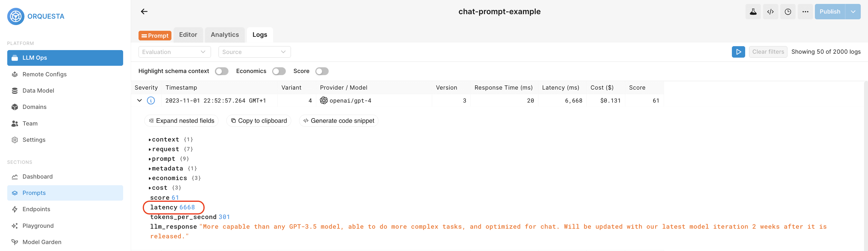Click the blue play button near filters
868x251 pixels.
(x=738, y=52)
